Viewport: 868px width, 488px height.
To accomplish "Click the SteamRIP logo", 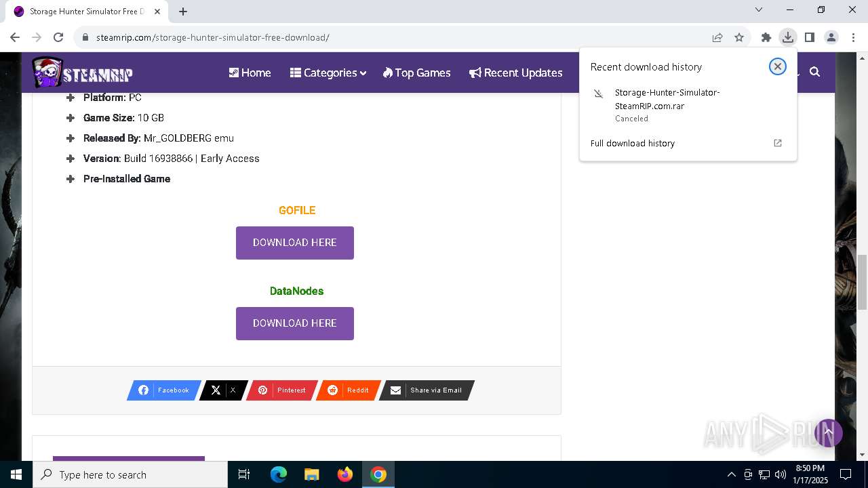I will click(x=83, y=73).
